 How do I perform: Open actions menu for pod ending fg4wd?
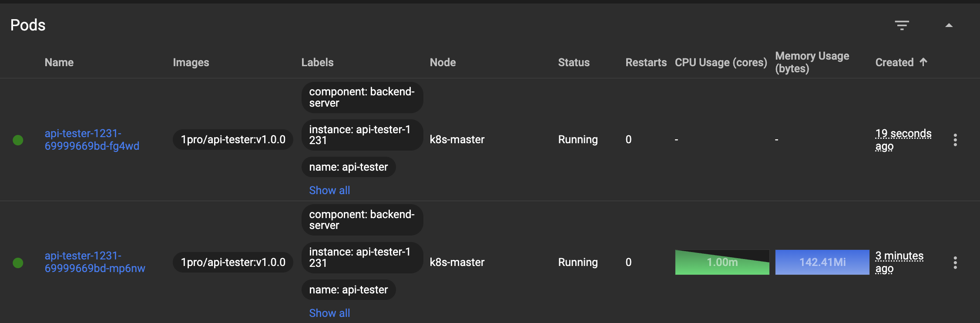coord(955,140)
